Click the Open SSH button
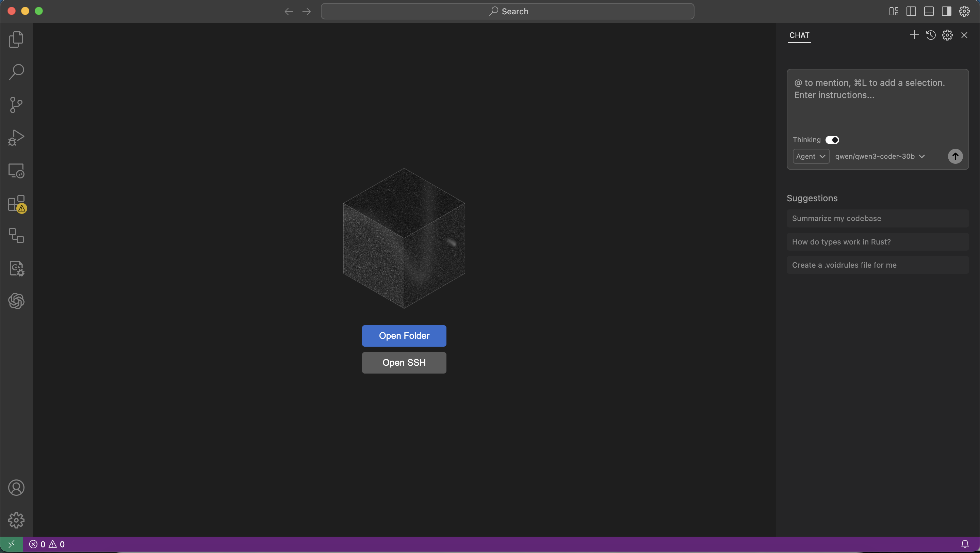 404,363
